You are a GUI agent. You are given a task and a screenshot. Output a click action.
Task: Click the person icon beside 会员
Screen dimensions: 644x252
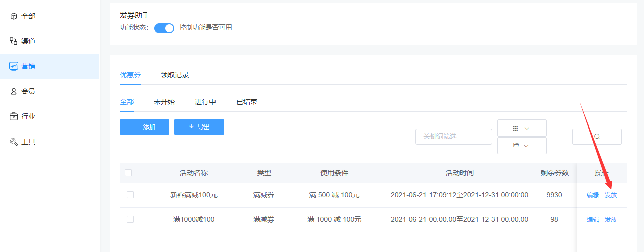[14, 91]
